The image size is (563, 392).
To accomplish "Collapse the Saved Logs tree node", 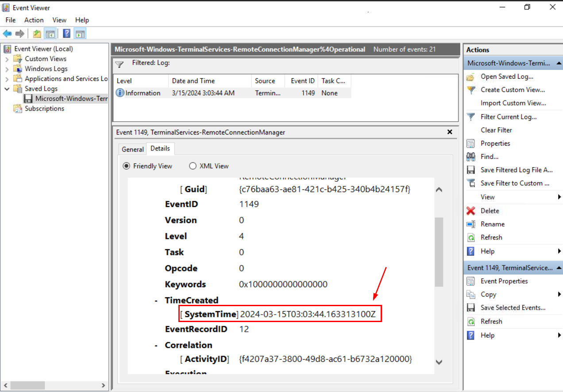I will click(x=7, y=89).
